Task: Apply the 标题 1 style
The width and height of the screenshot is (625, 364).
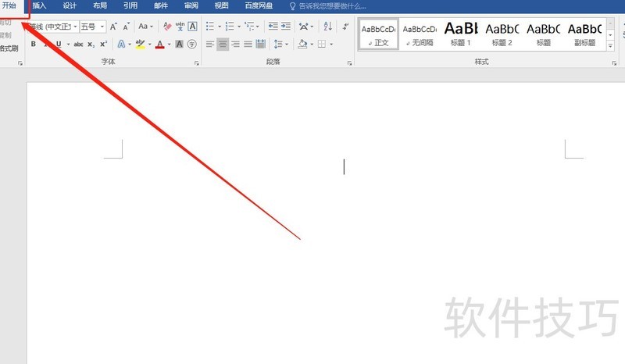Action: pos(461,34)
